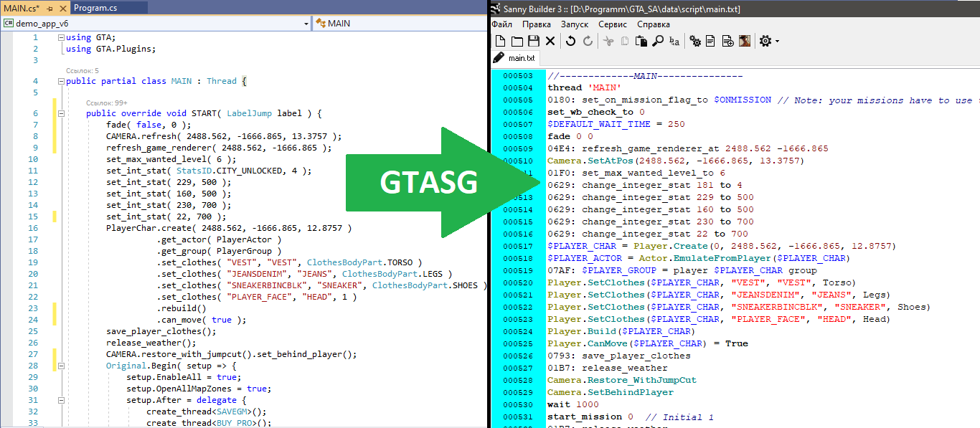
Task: Open the Правка menu
Action: point(537,24)
